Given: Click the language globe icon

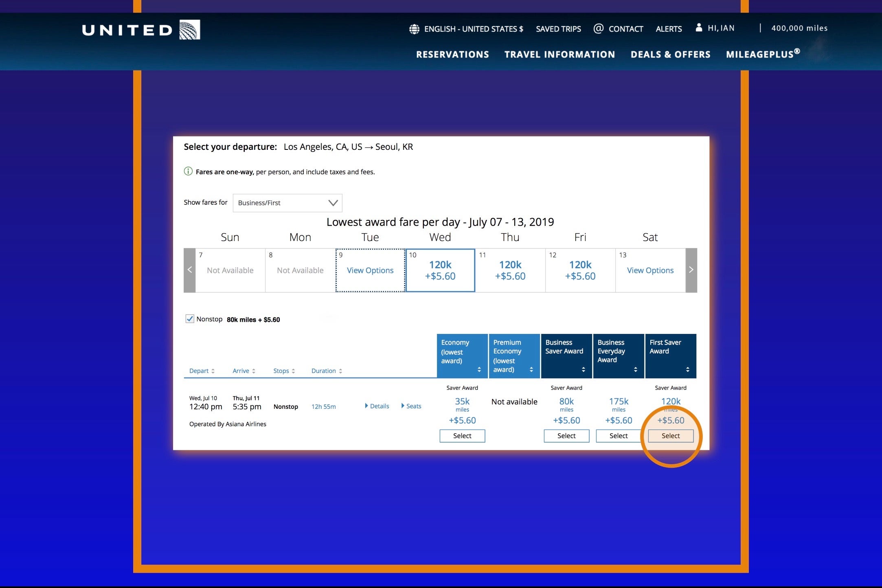Looking at the screenshot, I should 414,29.
